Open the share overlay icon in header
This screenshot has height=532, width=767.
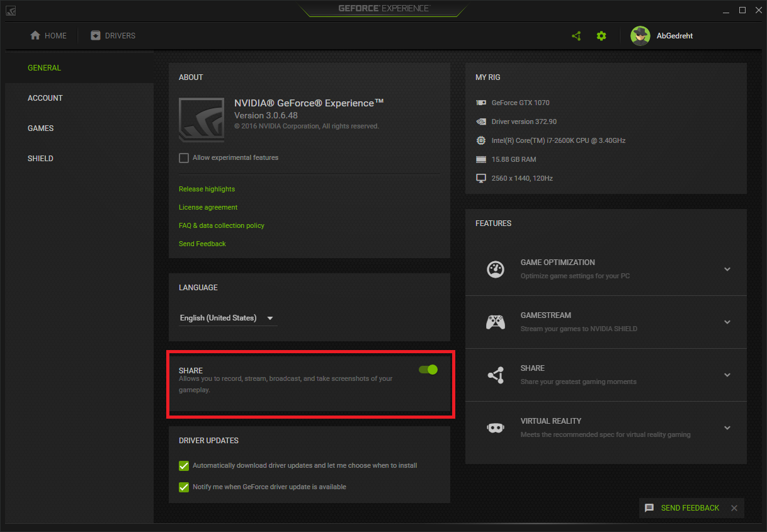point(576,36)
